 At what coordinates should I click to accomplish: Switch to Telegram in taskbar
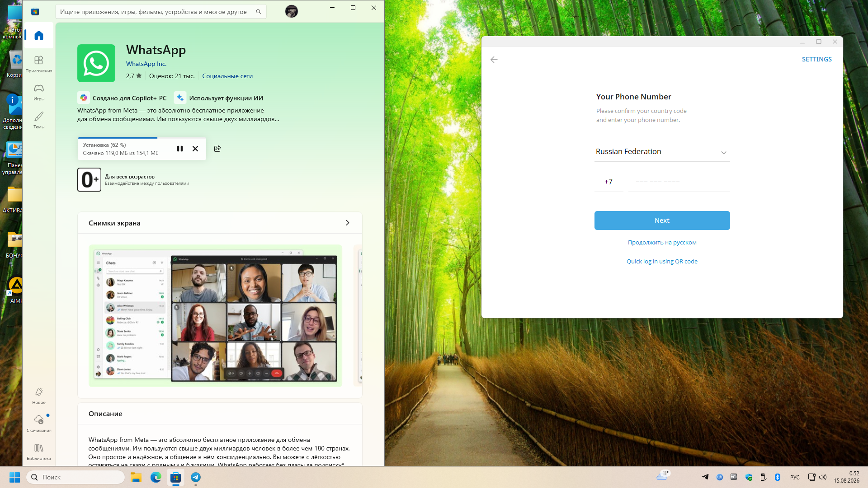tap(196, 477)
